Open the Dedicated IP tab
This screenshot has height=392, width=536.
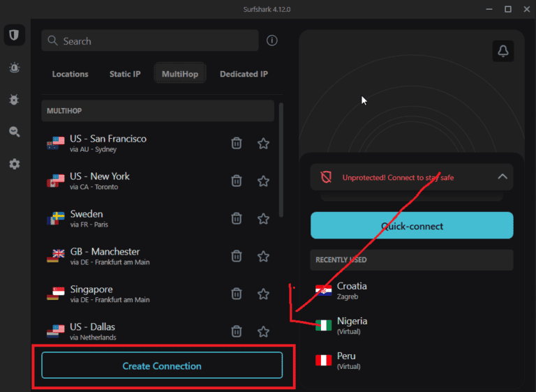[x=244, y=74]
